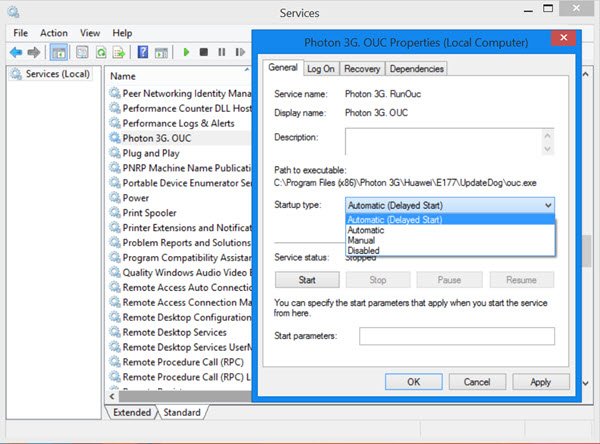Screen dimensions: 600x444
Task: Switch to the Dependencies tab
Action: 416,69
